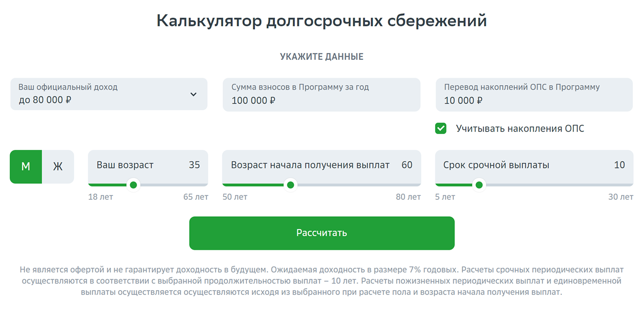Viewport: 644px width, 314px height.
Task: Click the 'до 80 000 ₽' income value
Action: (44, 100)
